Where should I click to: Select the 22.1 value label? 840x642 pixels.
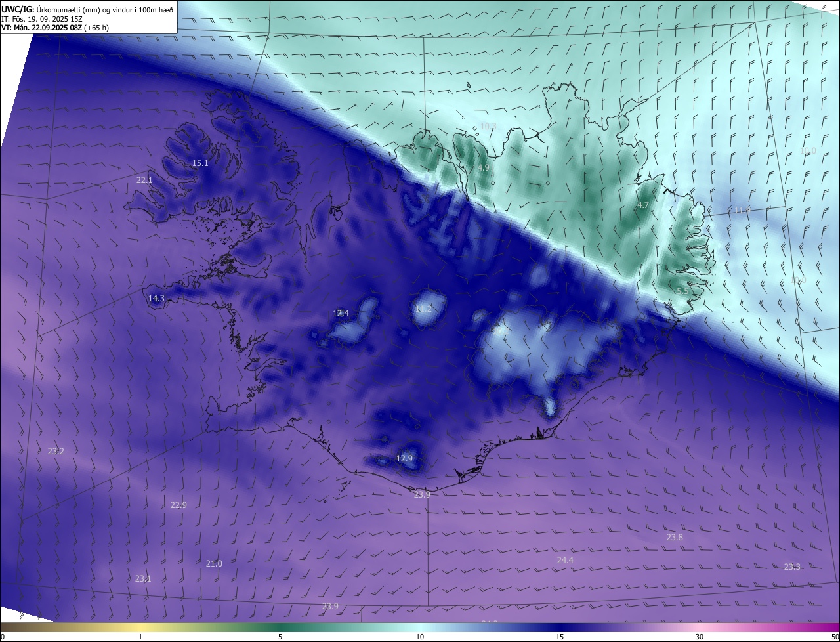[x=144, y=180]
